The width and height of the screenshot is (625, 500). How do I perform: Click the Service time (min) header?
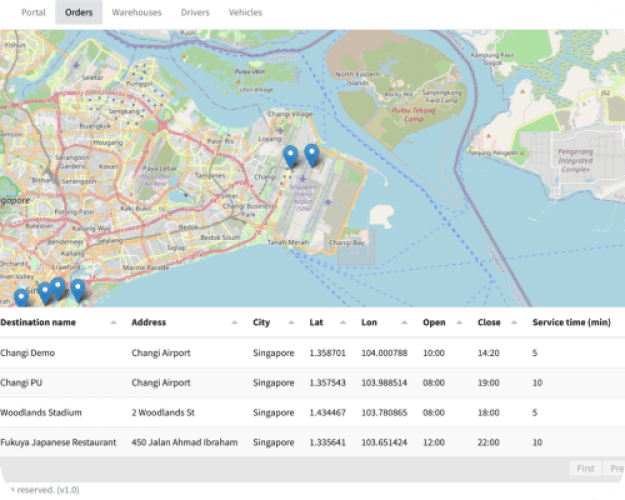[x=572, y=322]
